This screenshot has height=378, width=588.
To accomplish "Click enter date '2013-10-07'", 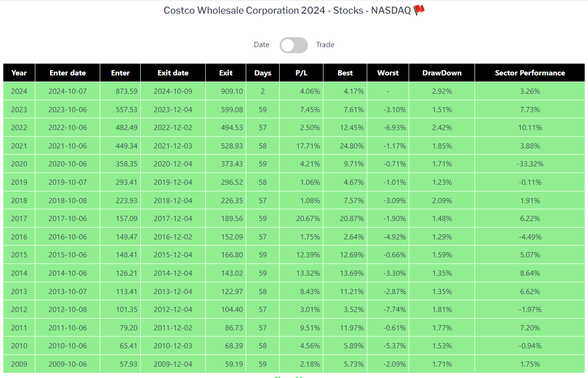I will pos(68,292).
